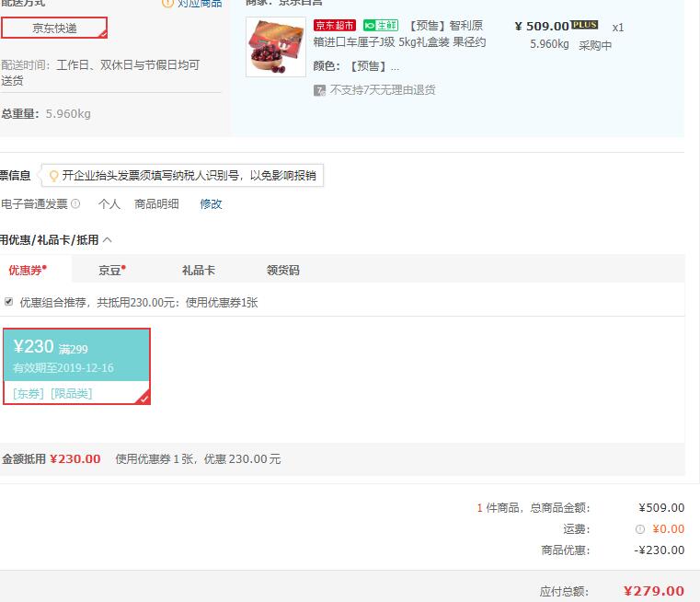Click the 总重量 5.960kg value

pos(68,114)
